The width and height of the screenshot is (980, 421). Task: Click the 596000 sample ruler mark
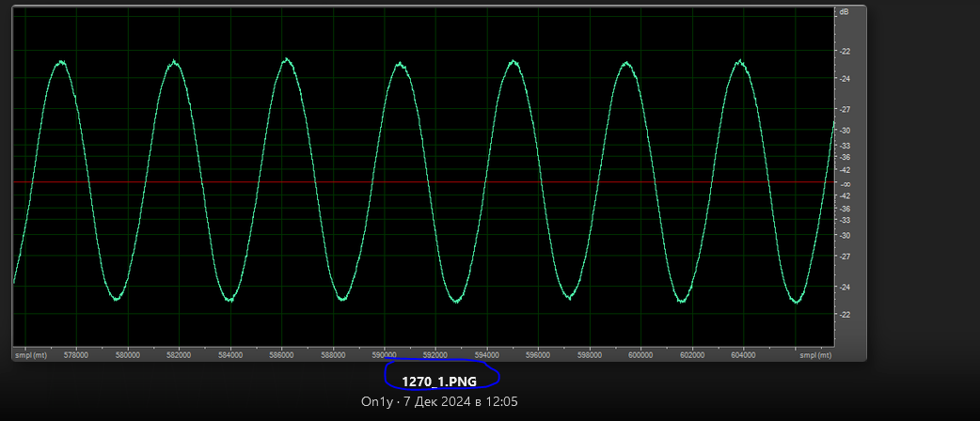pos(538,355)
